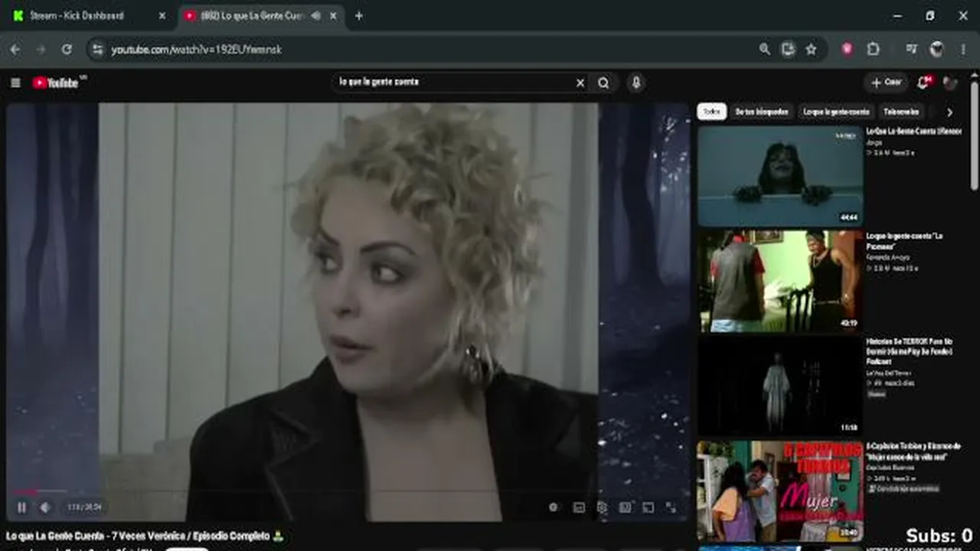Mute the YouTube tab via its speaker icon
The image size is (980, 551).
pyautogui.click(x=315, y=15)
